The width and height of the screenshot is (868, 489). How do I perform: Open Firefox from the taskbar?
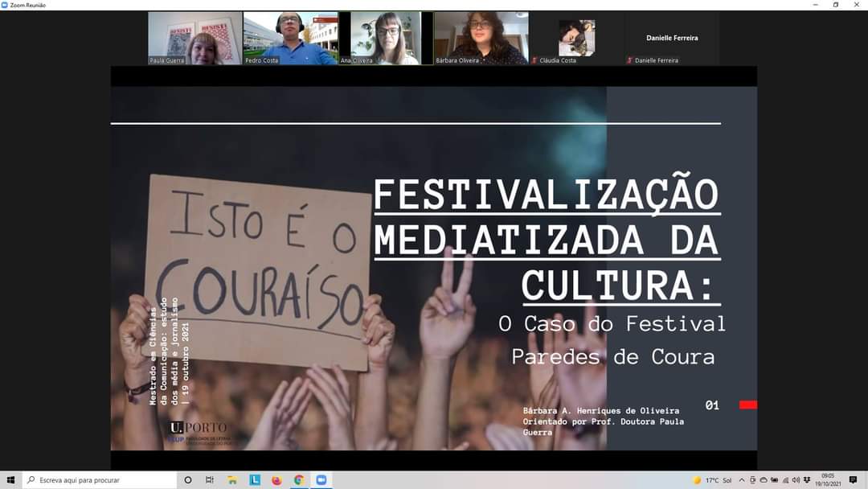tap(276, 480)
